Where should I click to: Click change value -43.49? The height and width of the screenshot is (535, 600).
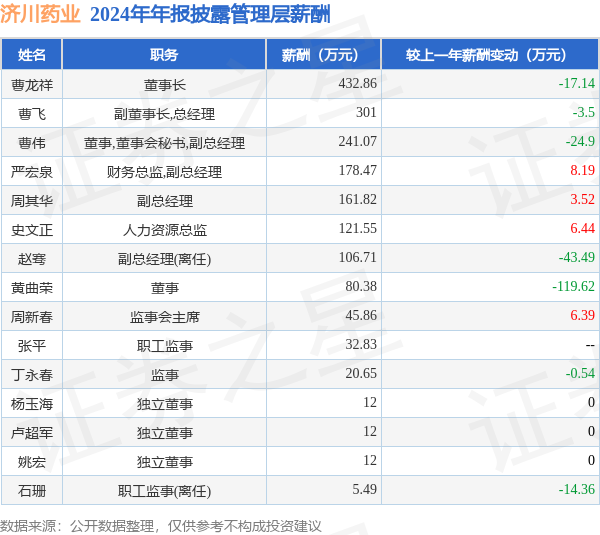pos(577,257)
